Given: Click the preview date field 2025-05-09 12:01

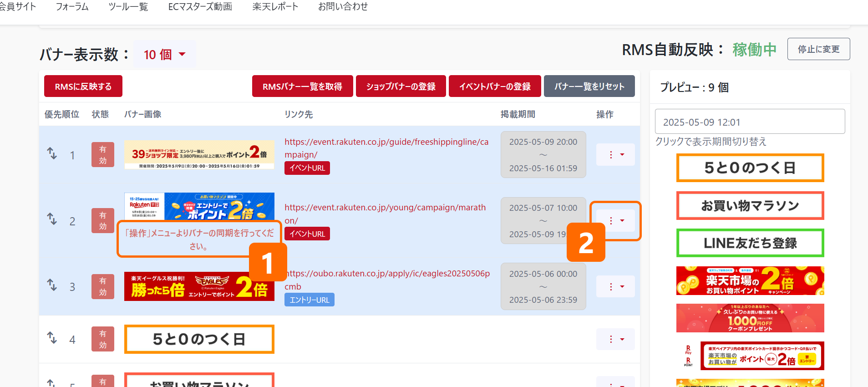Looking at the screenshot, I should pos(750,122).
